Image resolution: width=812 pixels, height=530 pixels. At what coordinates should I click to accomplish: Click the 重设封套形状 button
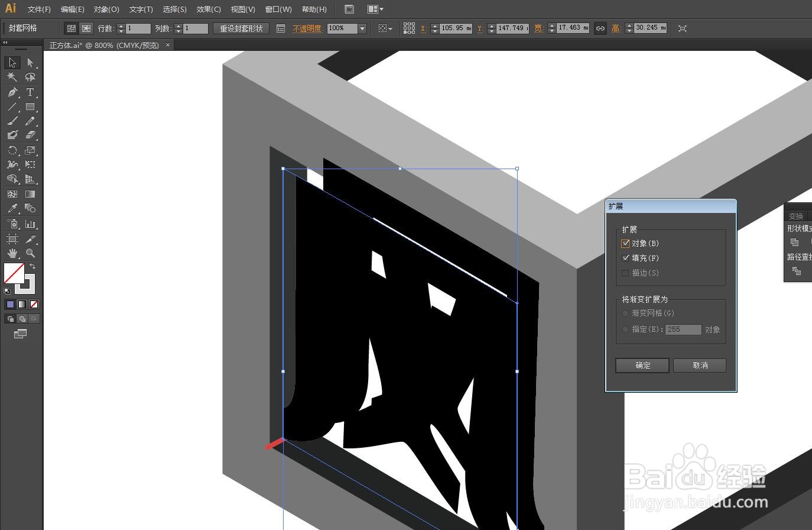point(241,28)
